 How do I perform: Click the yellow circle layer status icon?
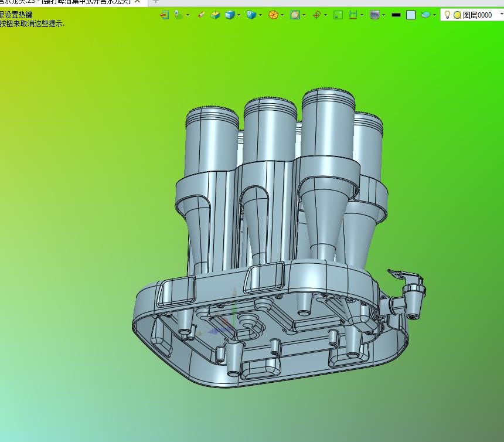coord(457,15)
